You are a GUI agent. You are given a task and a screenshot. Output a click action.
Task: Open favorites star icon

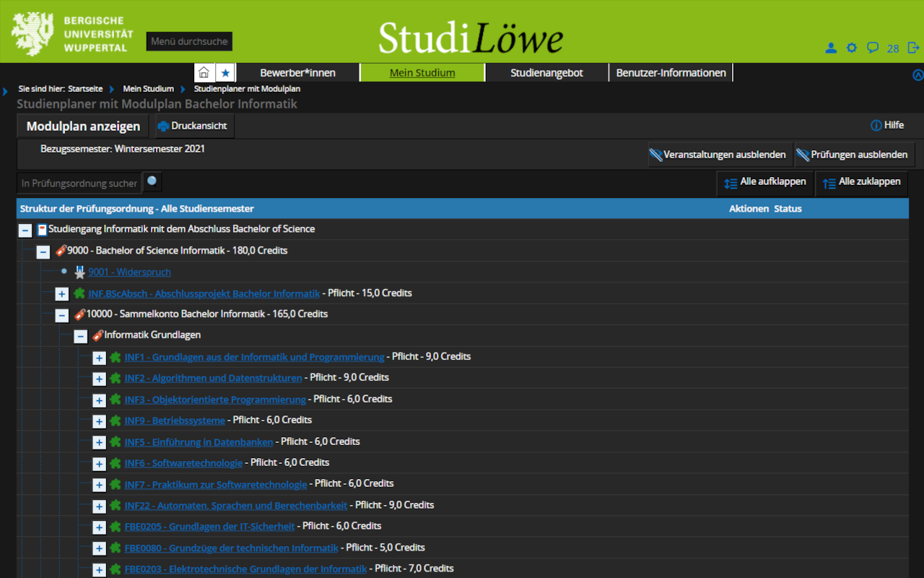click(225, 73)
